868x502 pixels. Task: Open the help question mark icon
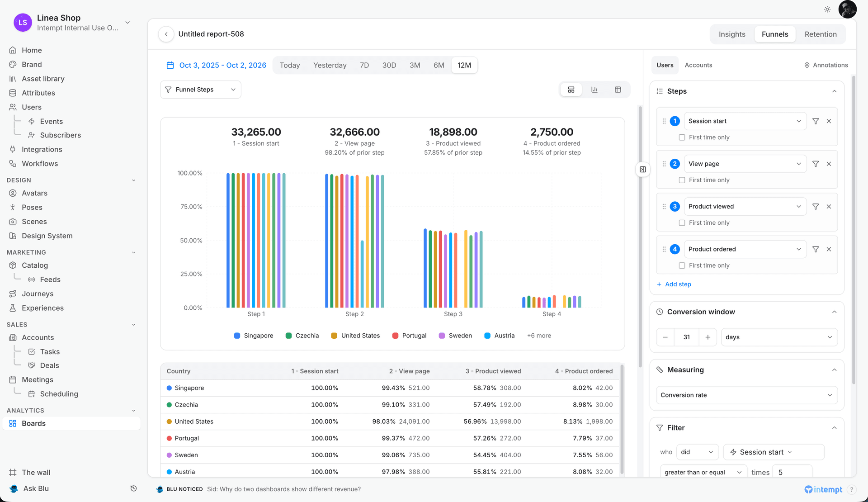point(851,489)
